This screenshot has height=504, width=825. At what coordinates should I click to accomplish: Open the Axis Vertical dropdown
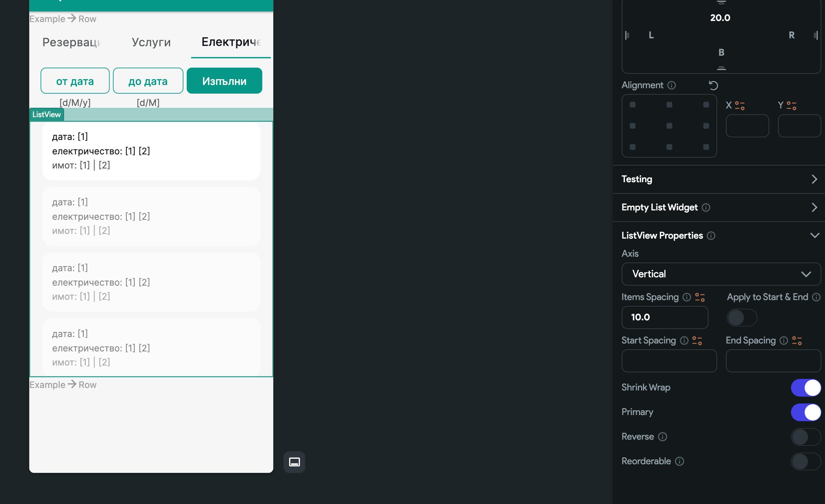click(x=721, y=274)
